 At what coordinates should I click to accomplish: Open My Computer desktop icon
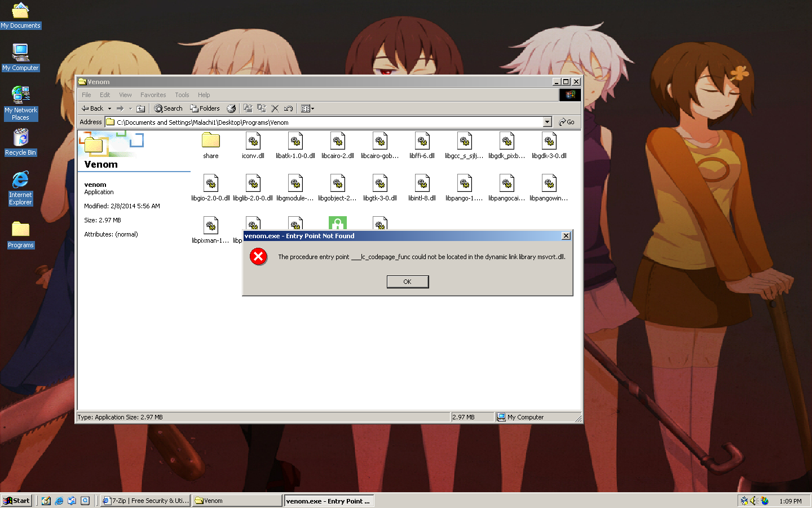[21, 58]
